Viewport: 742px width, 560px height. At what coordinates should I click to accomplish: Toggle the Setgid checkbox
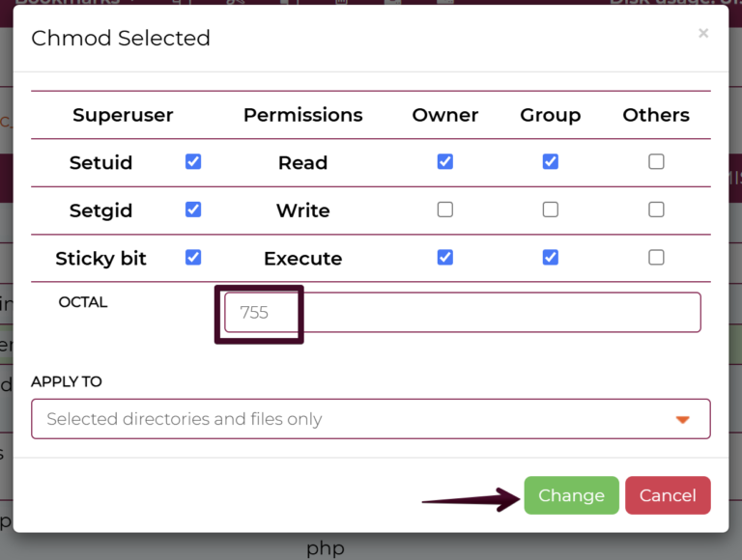point(193,210)
